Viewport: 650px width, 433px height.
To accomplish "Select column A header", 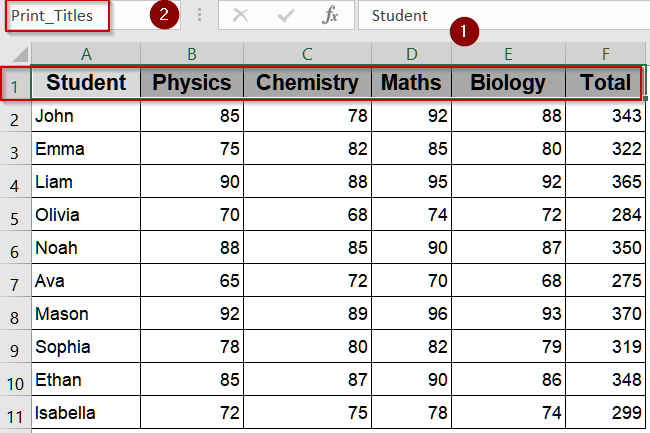I will coord(86,52).
